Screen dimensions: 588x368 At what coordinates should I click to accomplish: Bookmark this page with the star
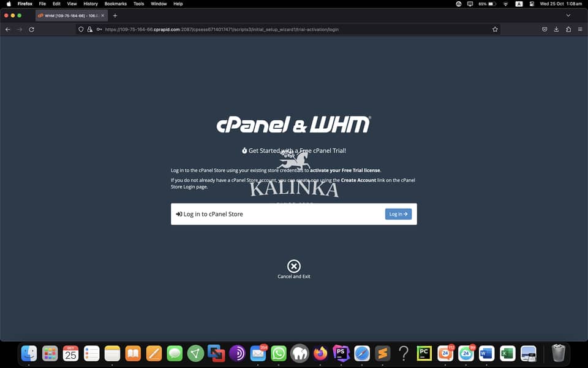tap(495, 29)
